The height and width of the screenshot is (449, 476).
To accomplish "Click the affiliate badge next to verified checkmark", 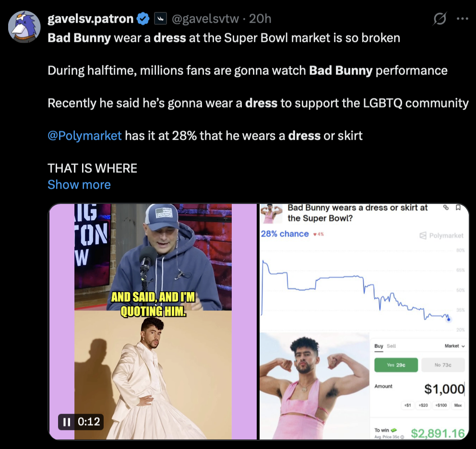I will pyautogui.click(x=160, y=19).
